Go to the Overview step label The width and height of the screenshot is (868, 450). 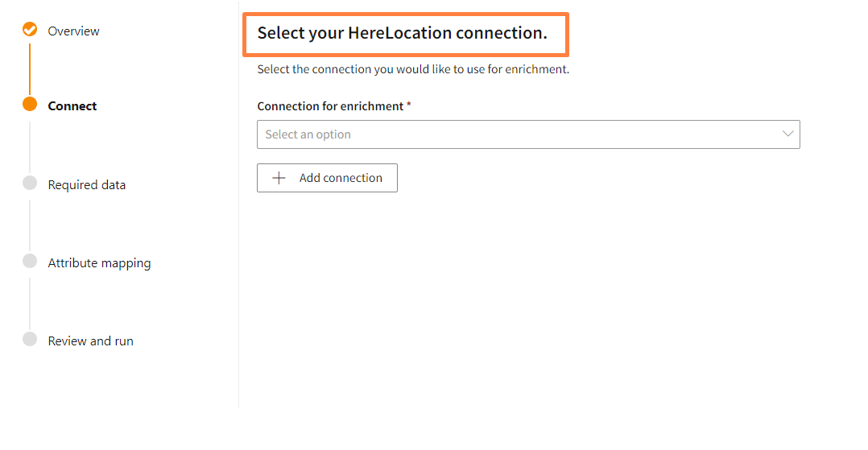[73, 31]
